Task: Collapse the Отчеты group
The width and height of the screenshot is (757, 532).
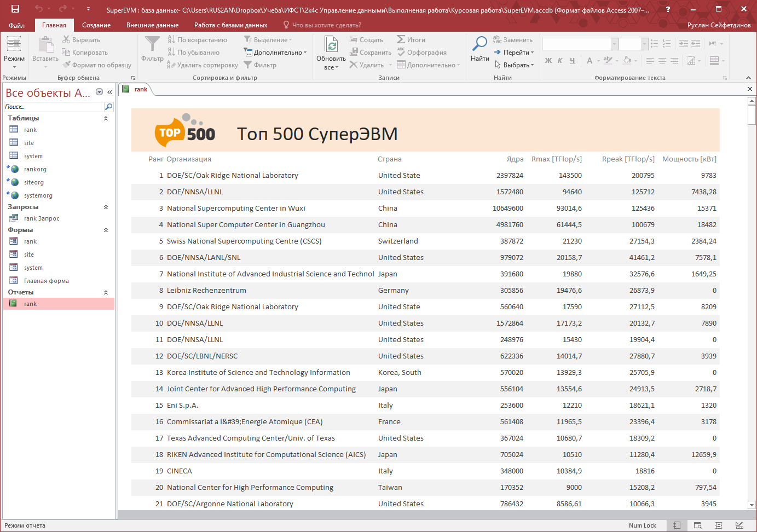Action: coord(106,292)
